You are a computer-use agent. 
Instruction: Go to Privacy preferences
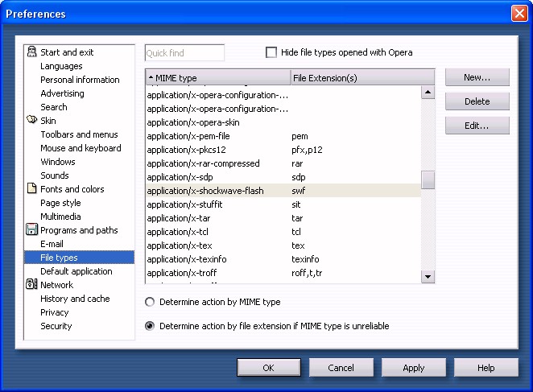click(55, 312)
